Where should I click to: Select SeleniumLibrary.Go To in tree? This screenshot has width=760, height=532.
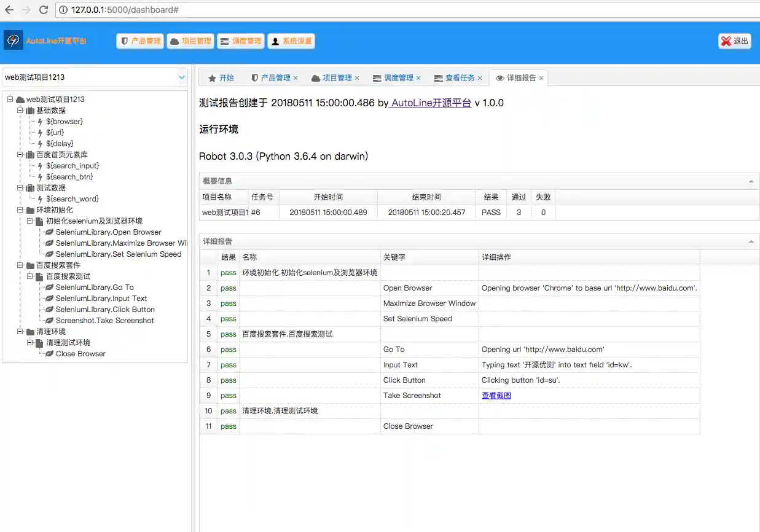(95, 288)
